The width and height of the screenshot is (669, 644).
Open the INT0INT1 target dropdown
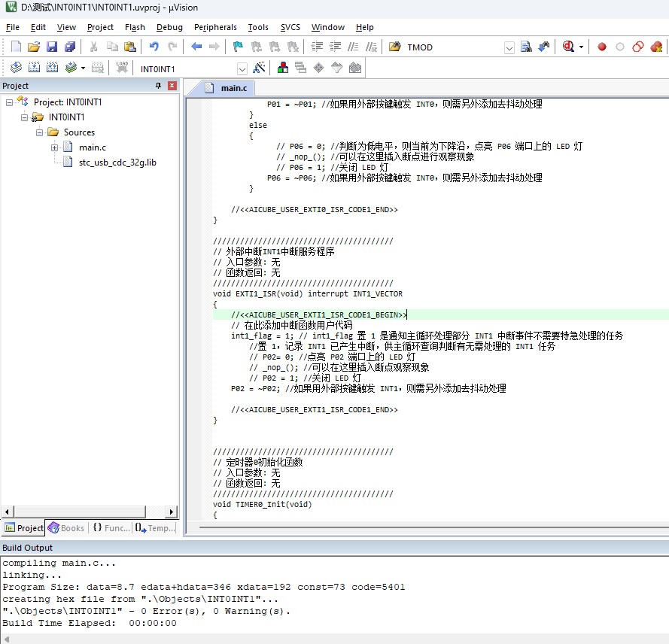242,68
